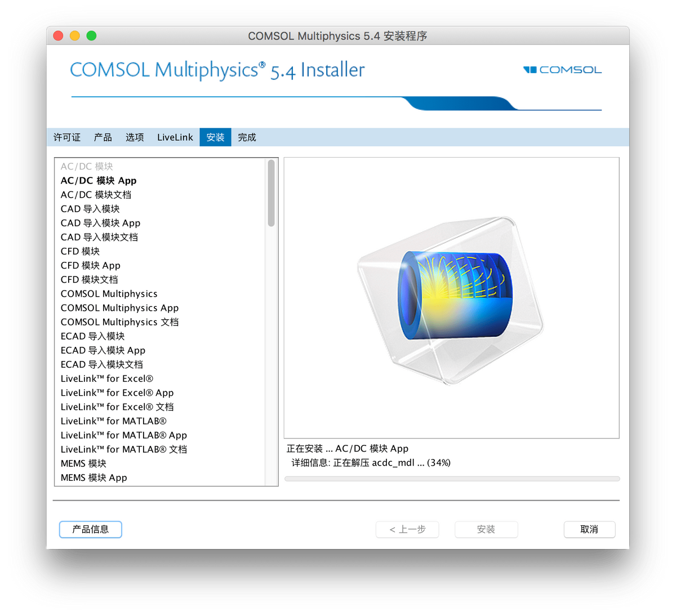The height and width of the screenshot is (616, 676).
Task: Click the product list scrollbar thumb
Action: pyautogui.click(x=271, y=193)
